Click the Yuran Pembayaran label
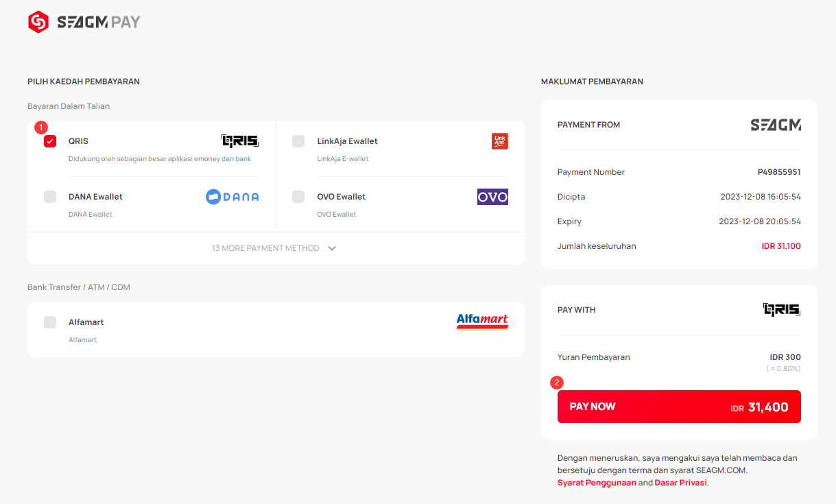The width and height of the screenshot is (836, 504). 594,357
